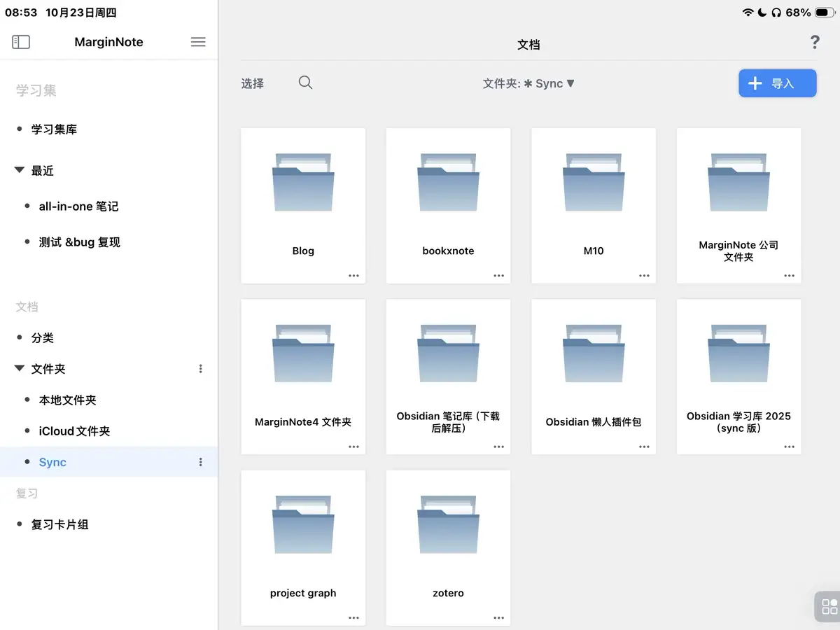Open all-in-one 笔记 recent item

tap(79, 206)
